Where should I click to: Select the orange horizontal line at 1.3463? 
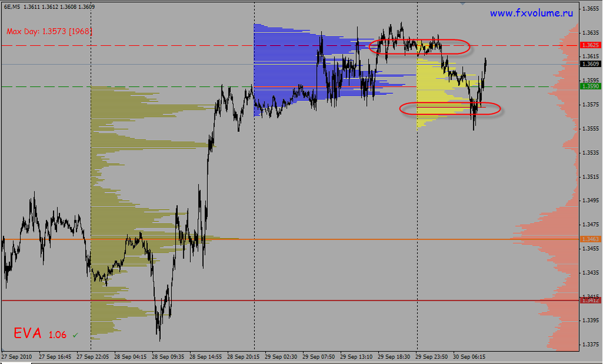353,239
